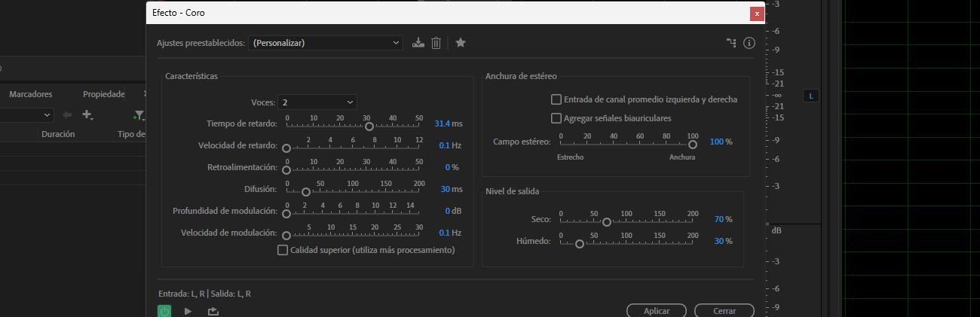Click the Anchura label under the stereo slider
The width and height of the screenshot is (980, 317).
pos(682,157)
